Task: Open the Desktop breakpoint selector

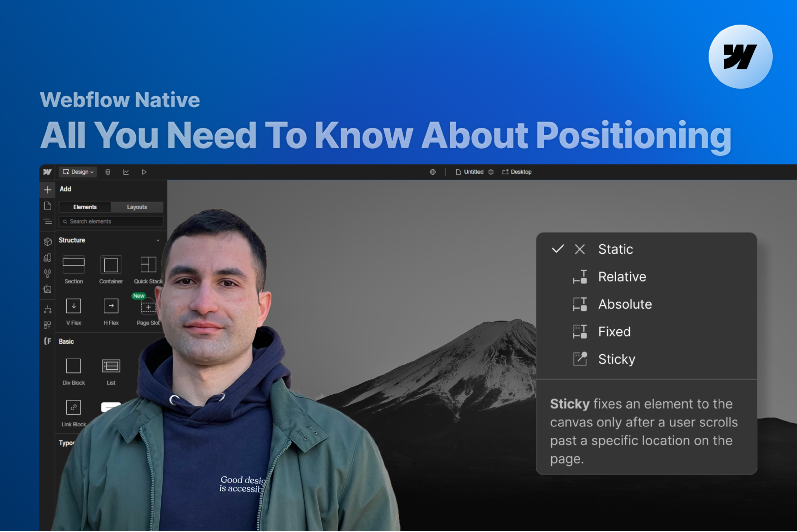Action: [516, 172]
